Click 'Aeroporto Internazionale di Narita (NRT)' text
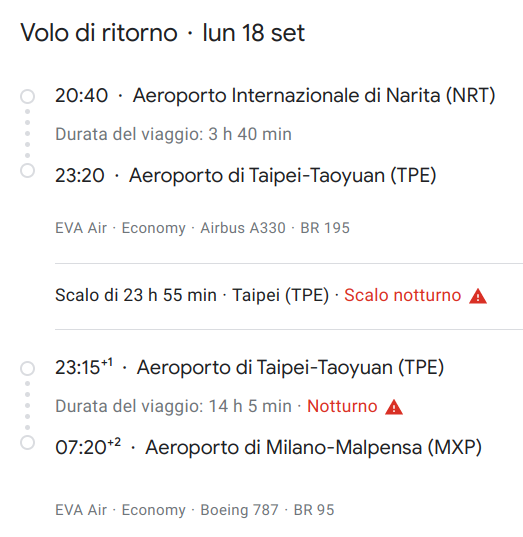This screenshot has height=537, width=523. pyautogui.click(x=314, y=96)
